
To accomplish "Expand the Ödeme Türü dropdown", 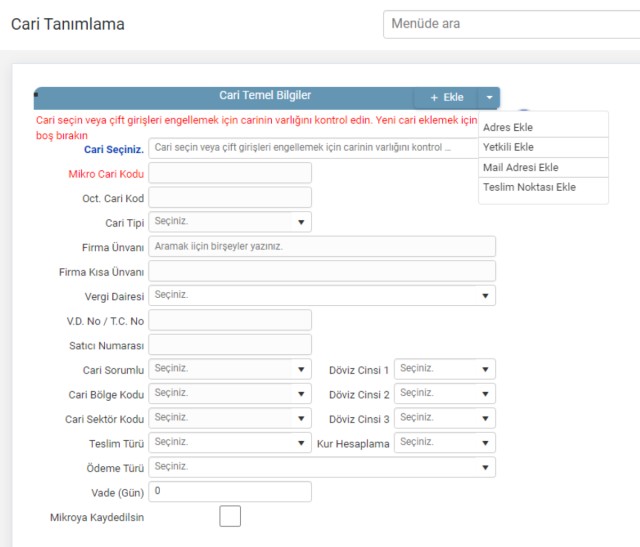I will pyautogui.click(x=322, y=467).
